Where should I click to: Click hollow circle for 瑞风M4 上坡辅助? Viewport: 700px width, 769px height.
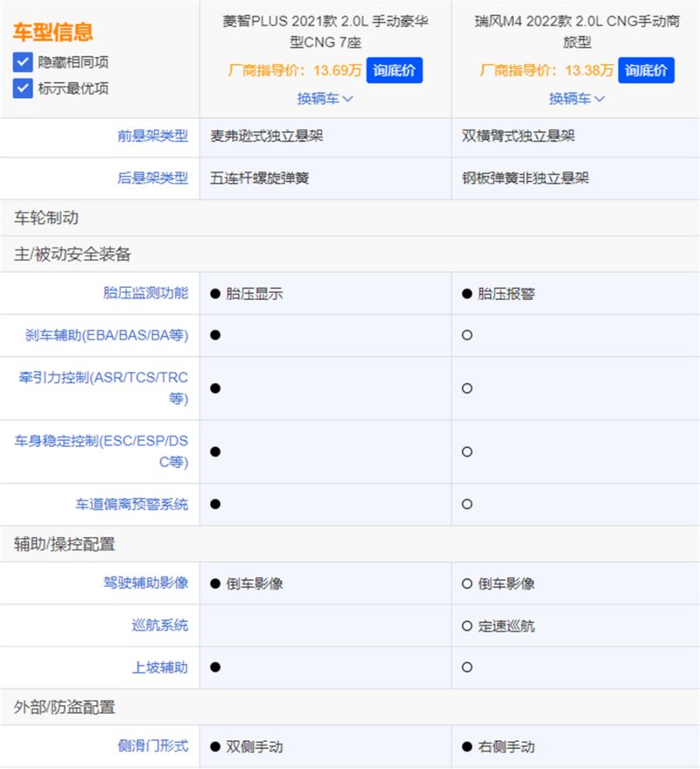click(467, 668)
